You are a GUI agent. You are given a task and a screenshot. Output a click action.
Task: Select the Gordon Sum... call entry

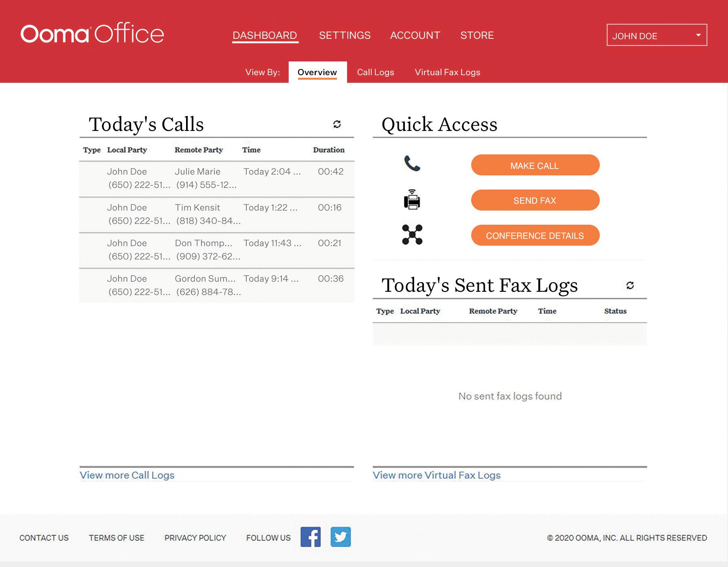217,286
